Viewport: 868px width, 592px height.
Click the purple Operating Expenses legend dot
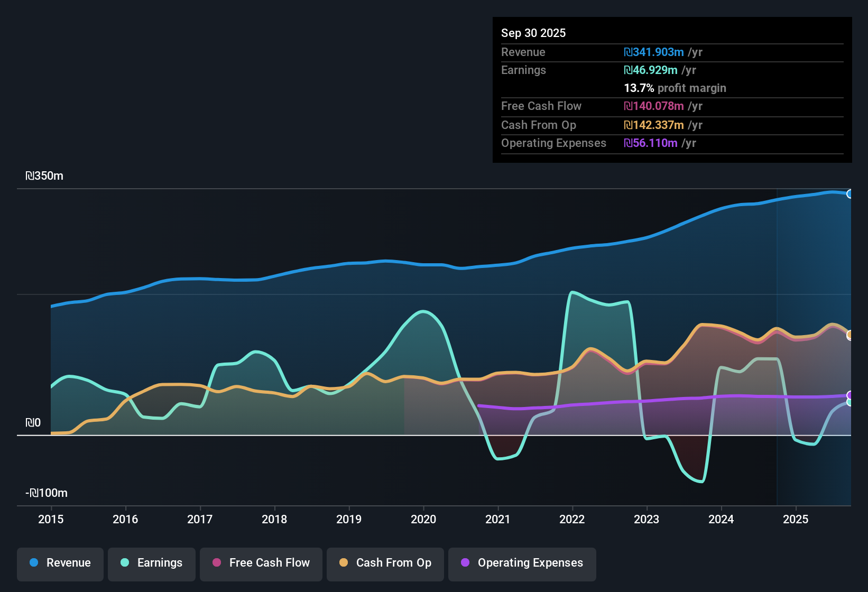[x=465, y=563]
